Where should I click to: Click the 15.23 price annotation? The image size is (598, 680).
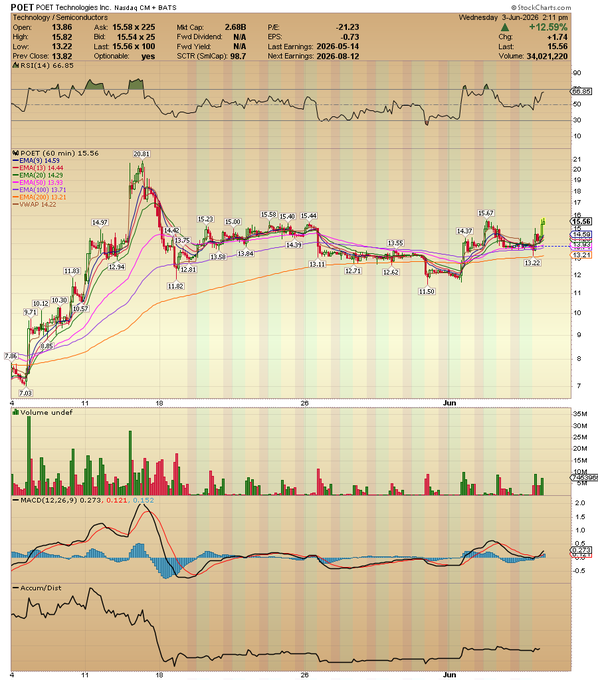pos(206,219)
